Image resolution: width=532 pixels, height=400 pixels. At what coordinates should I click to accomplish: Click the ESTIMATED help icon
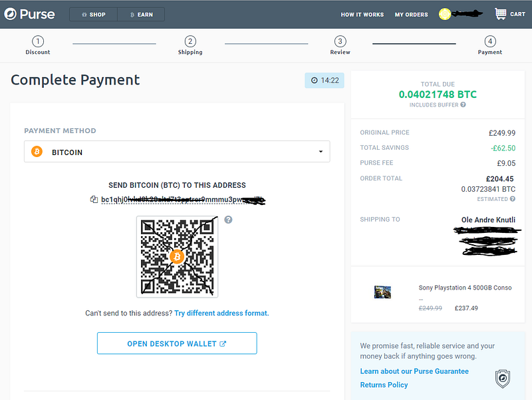(513, 198)
